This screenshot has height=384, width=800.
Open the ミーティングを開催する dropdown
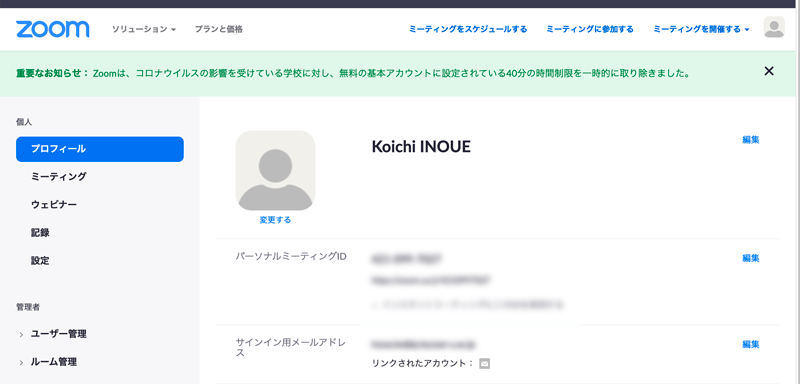702,29
